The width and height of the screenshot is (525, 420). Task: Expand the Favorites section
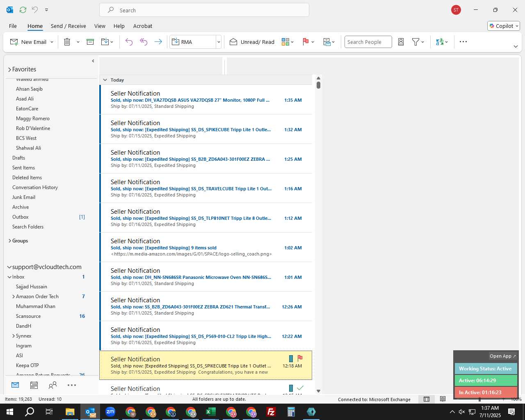(9, 70)
